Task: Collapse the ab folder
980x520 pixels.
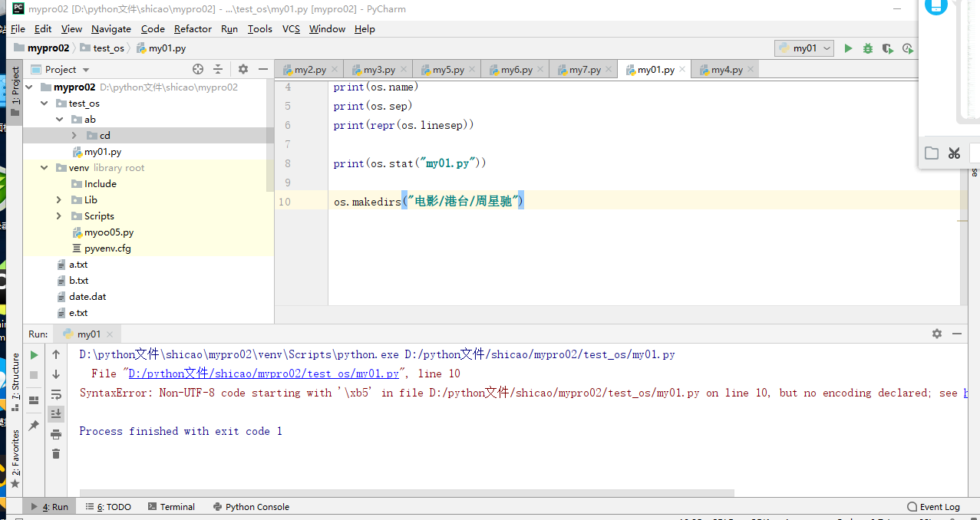Action: tap(59, 120)
